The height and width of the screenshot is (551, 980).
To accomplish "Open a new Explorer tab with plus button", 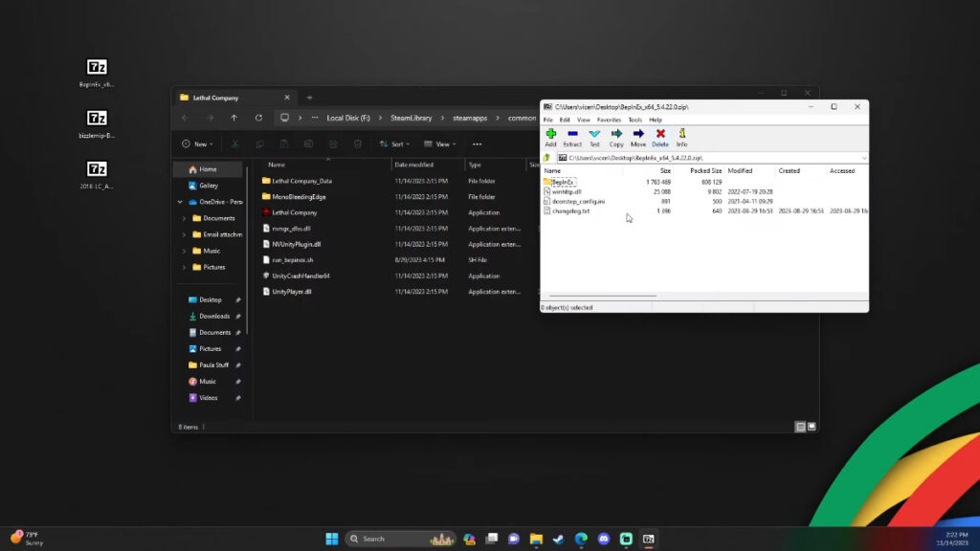I will (x=309, y=98).
